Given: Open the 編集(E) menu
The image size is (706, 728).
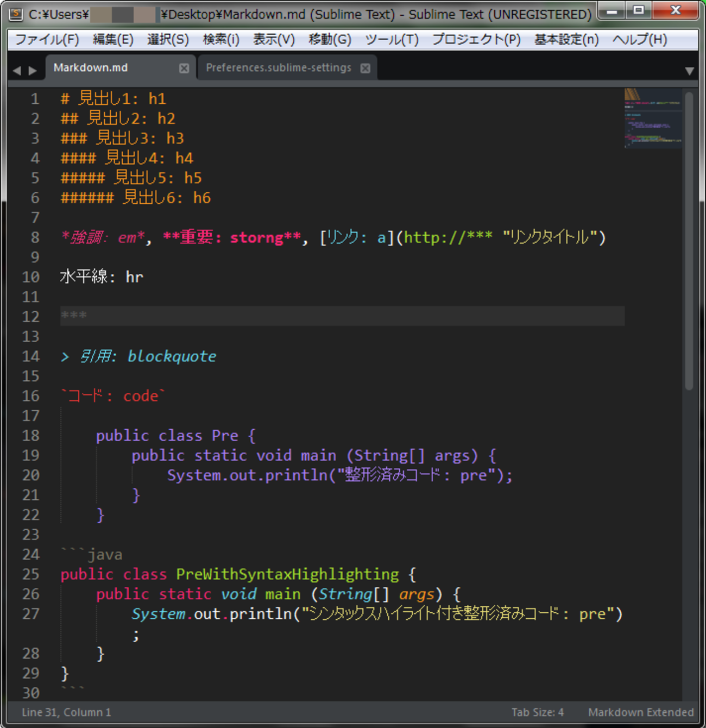Looking at the screenshot, I should tap(112, 40).
